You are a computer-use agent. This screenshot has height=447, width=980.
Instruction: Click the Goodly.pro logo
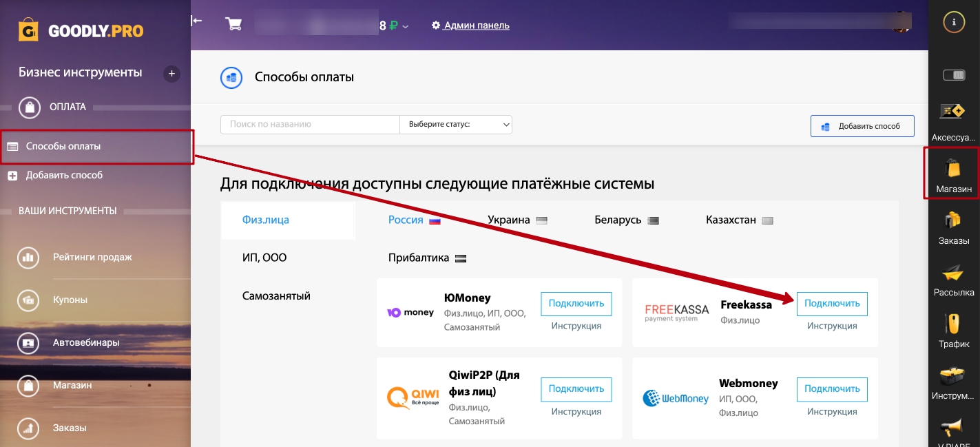pyautogui.click(x=81, y=31)
